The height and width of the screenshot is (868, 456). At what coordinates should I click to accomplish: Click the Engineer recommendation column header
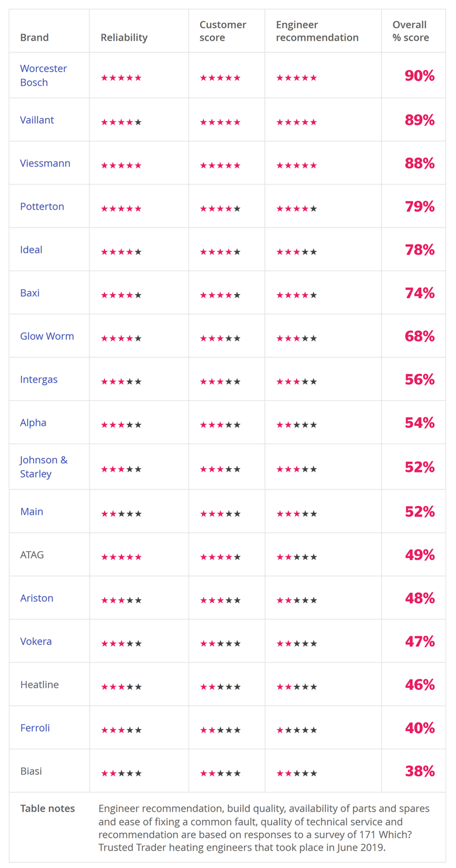coord(317,31)
